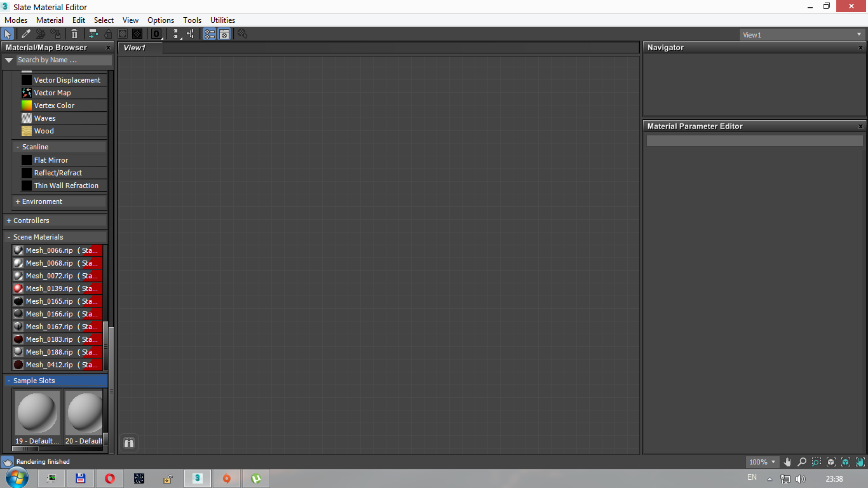This screenshot has height=488, width=868.
Task: Select the Mesh_0139.rip scene material
Action: pos(50,288)
